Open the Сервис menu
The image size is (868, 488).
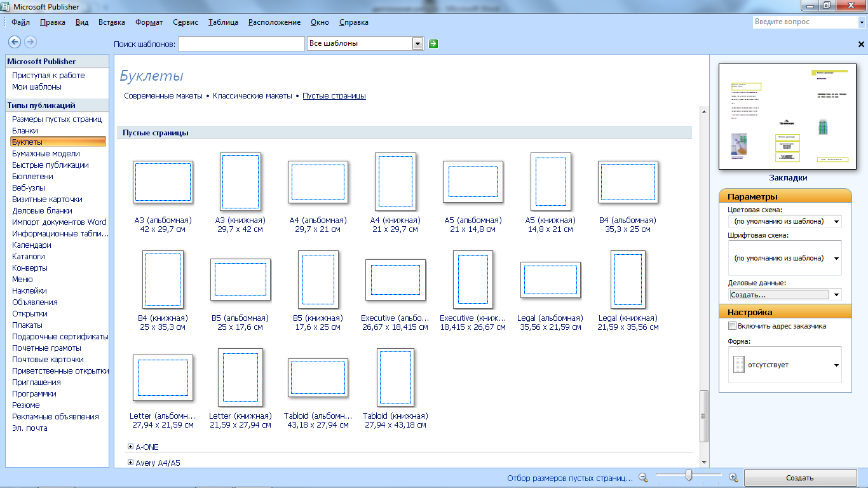186,22
